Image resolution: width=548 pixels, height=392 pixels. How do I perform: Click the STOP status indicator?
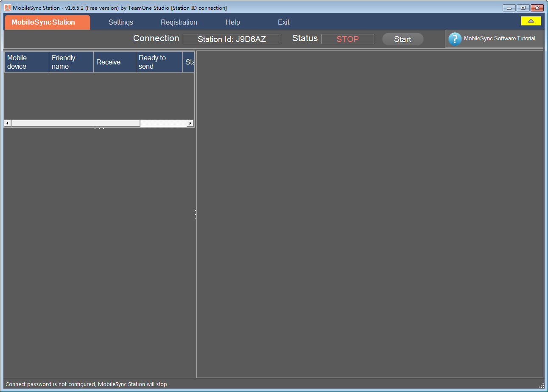[x=348, y=39]
